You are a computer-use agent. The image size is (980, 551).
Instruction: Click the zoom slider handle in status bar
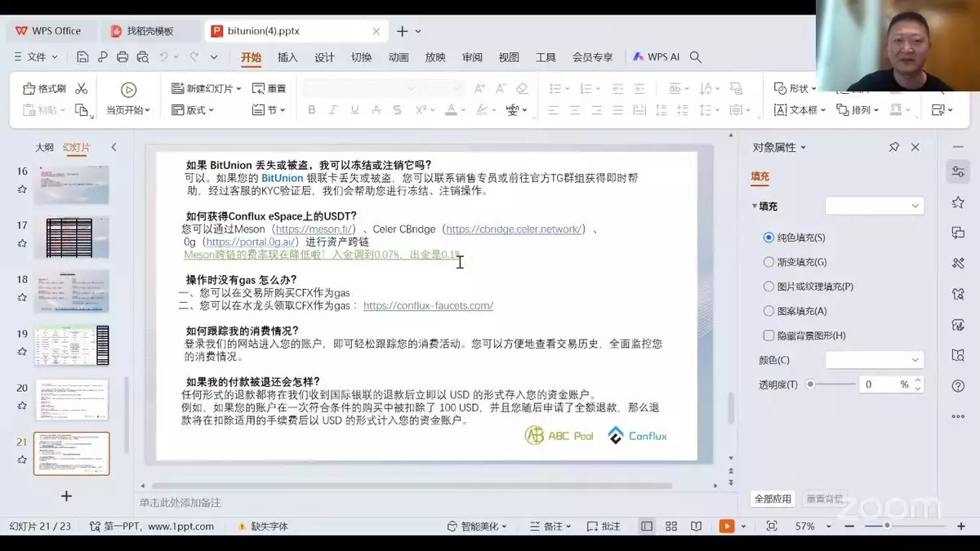(888, 527)
